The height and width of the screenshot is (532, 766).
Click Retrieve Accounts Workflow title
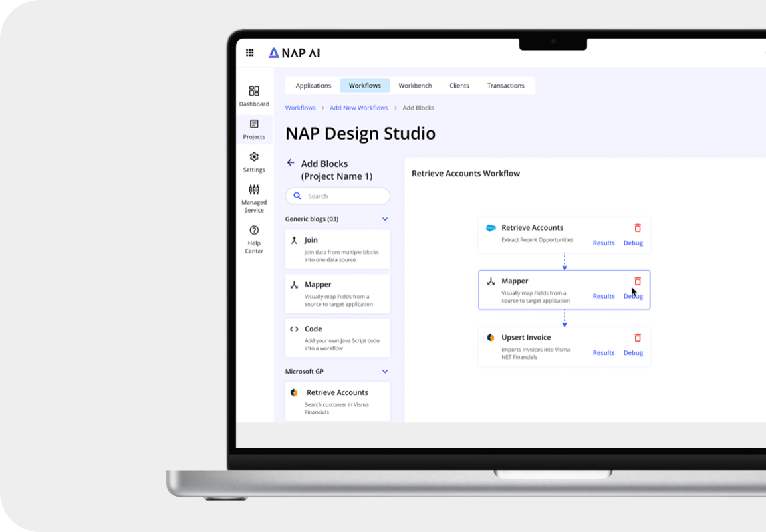coord(465,174)
